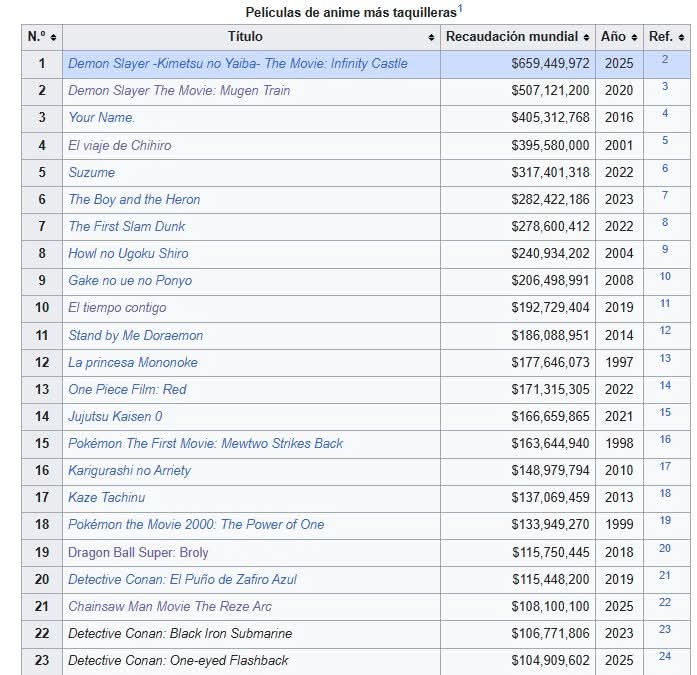Image resolution: width=697 pixels, height=675 pixels.
Task: Select year 1997 for La princesa Mononoke
Action: (619, 363)
